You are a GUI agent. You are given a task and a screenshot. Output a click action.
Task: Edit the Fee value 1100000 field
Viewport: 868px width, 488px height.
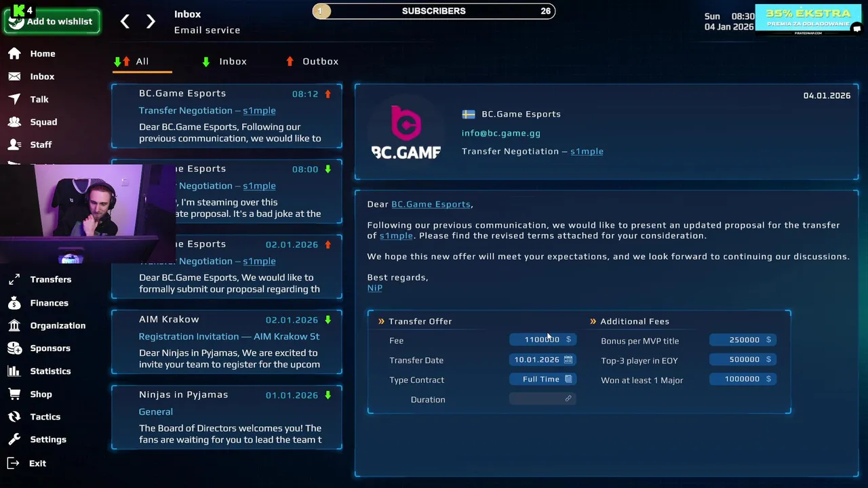pyautogui.click(x=542, y=340)
